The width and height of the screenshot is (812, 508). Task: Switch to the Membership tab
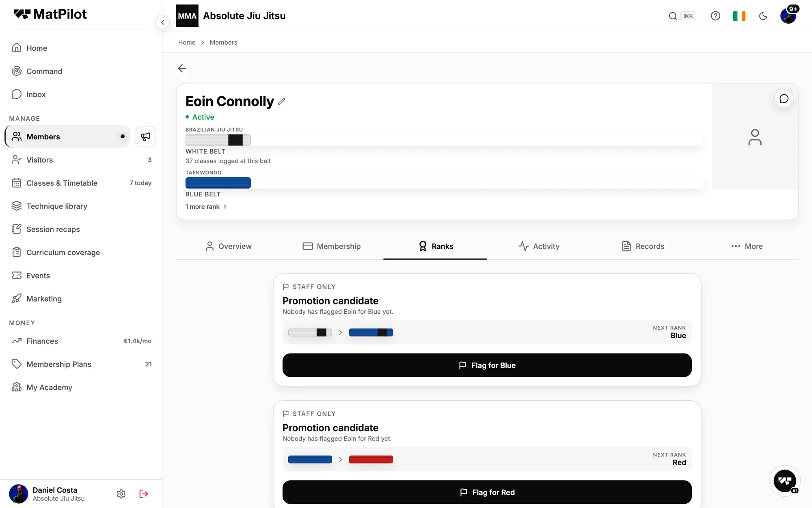tap(331, 246)
